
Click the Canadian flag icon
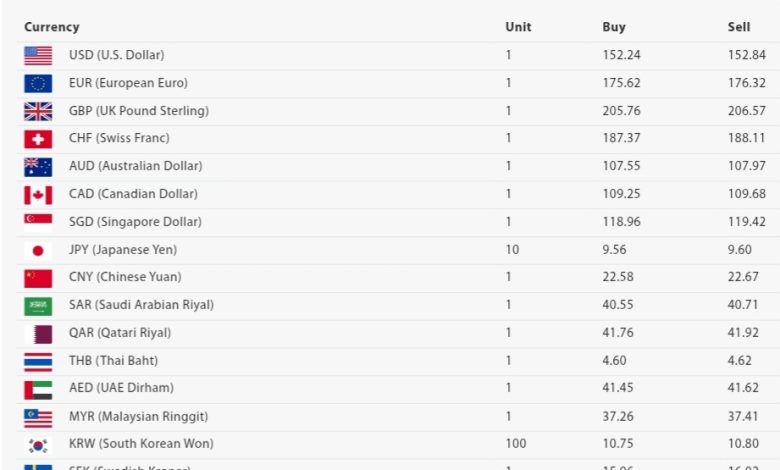click(38, 195)
